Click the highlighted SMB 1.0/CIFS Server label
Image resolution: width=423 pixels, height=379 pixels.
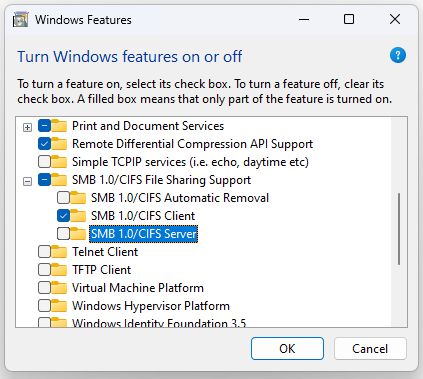[x=144, y=234]
